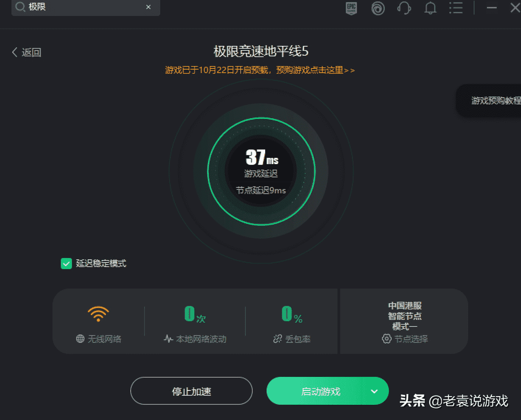Open the Ubisoft swirl icon
The image size is (521, 420).
point(378,8)
